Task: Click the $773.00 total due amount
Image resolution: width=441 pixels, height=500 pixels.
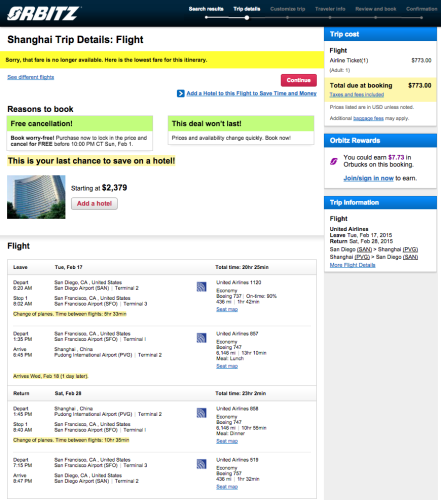Action: point(420,86)
